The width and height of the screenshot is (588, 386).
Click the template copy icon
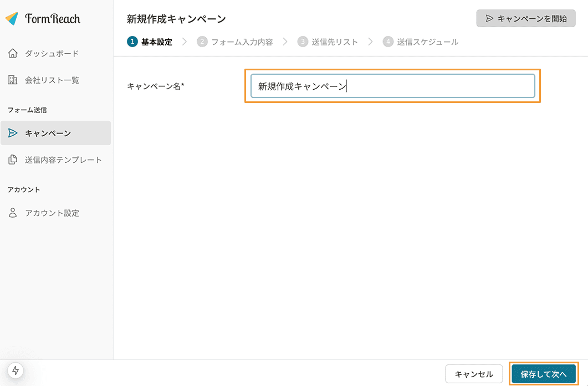point(13,159)
